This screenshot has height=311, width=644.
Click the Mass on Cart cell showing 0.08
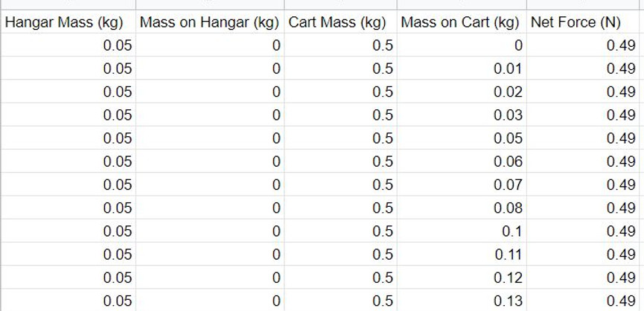462,208
